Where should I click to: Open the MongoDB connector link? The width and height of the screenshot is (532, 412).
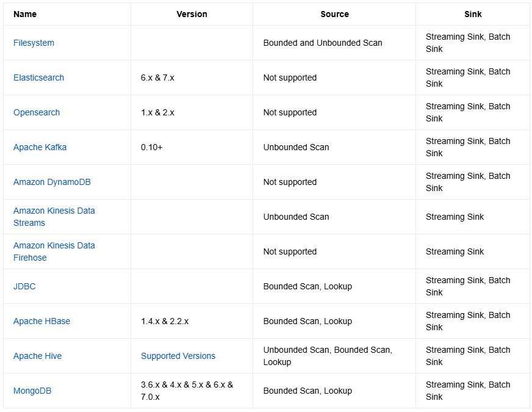(32, 391)
